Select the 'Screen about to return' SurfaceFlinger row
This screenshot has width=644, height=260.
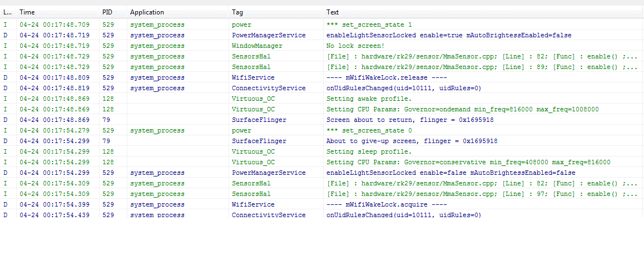[322, 120]
